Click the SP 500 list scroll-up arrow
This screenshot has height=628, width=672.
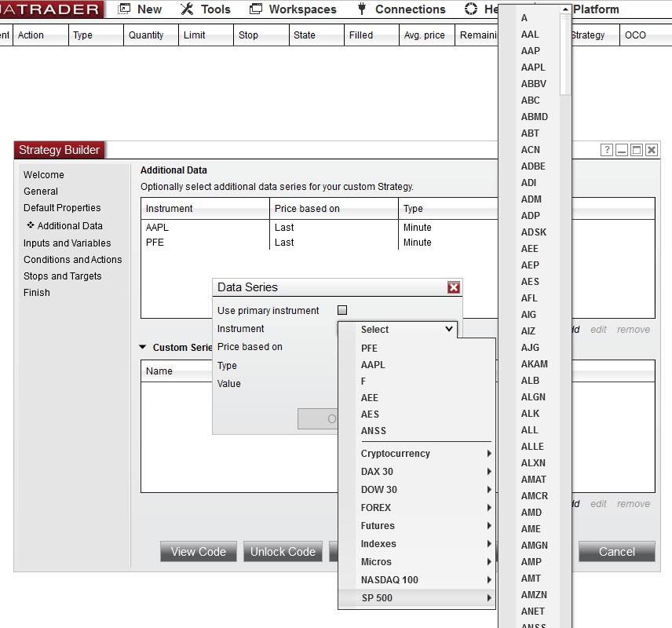click(x=566, y=9)
